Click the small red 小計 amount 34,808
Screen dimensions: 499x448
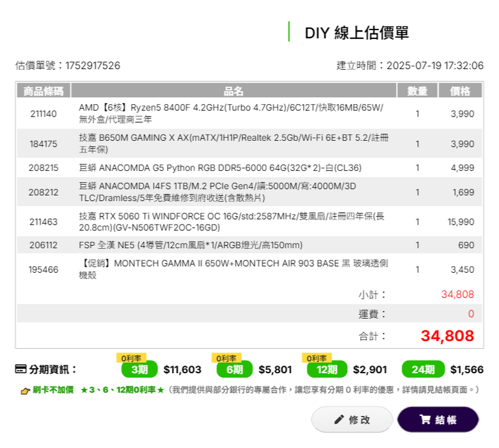tap(457, 294)
